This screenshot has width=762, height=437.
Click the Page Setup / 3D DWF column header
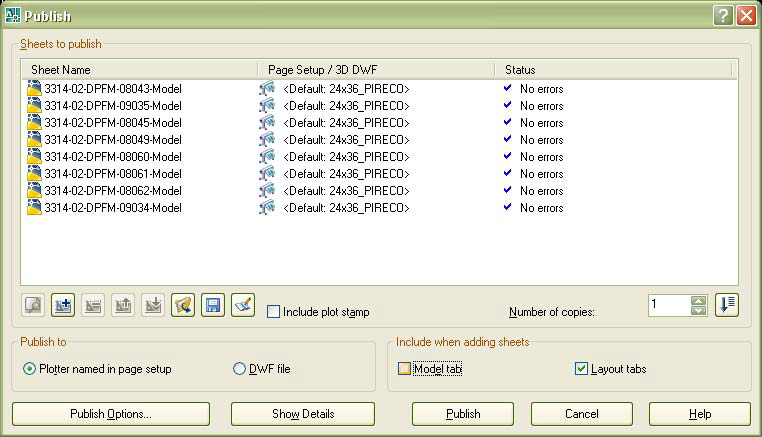pos(376,70)
